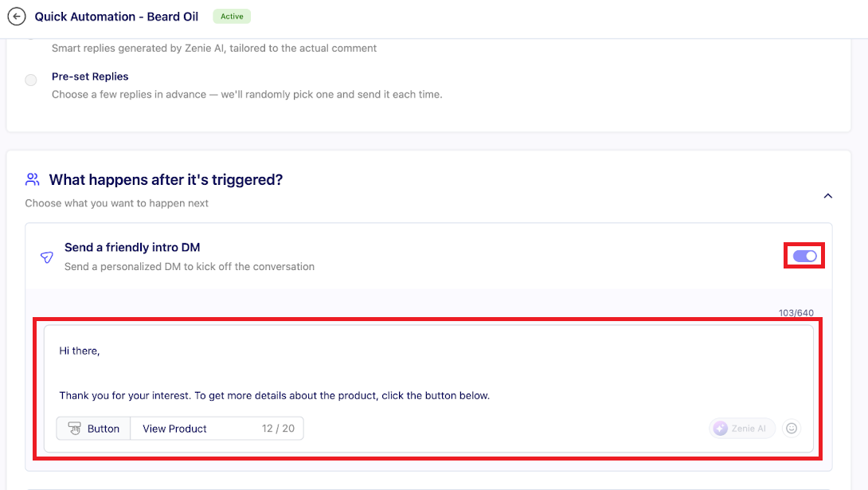Viewport: 868px width, 490px height.
Task: Click the green Active status badge
Action: coord(232,16)
